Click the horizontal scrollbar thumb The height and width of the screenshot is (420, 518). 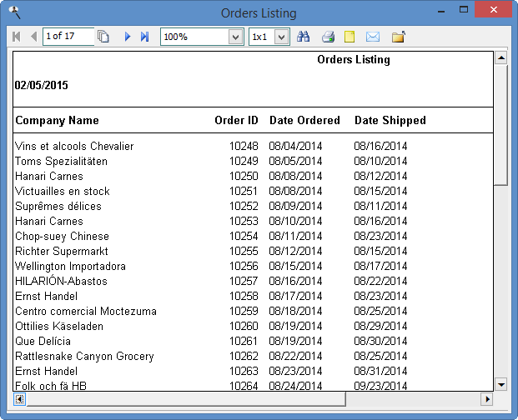[x=186, y=399]
